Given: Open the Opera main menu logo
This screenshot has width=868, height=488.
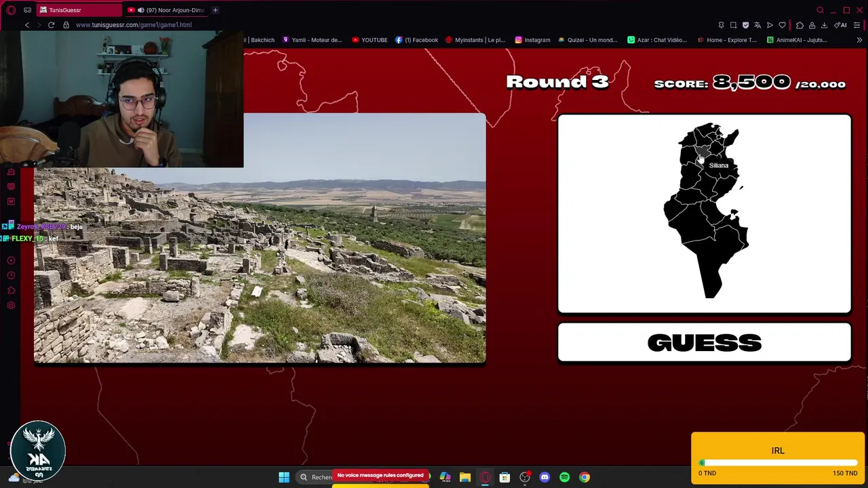Looking at the screenshot, I should pyautogui.click(x=11, y=10).
